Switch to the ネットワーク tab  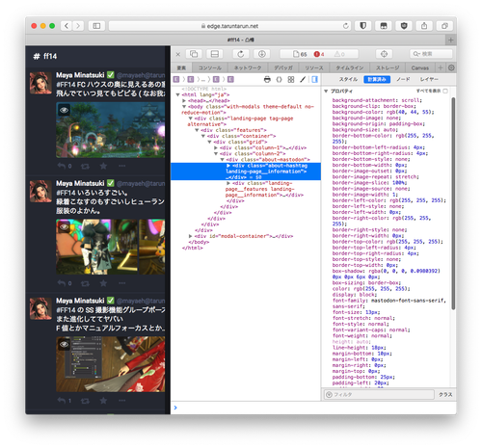point(248,67)
